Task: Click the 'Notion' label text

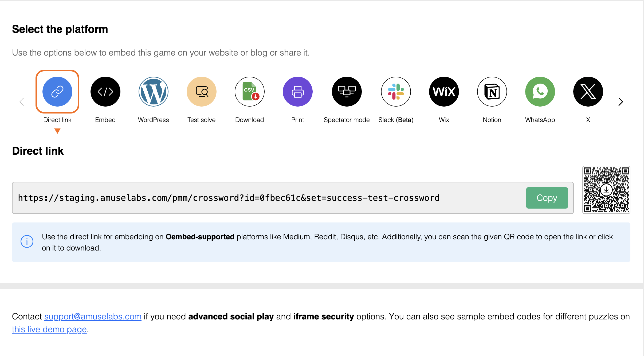Action: coord(492,120)
